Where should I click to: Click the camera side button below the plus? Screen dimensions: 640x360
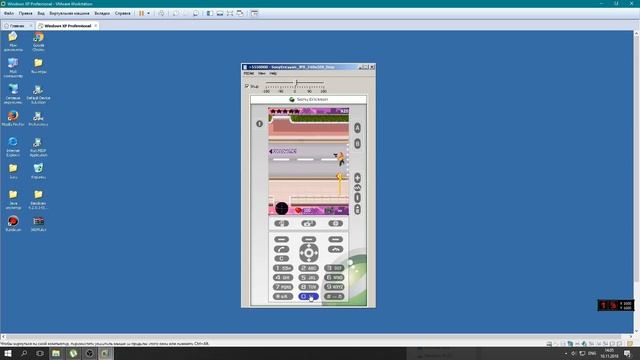(x=357, y=188)
